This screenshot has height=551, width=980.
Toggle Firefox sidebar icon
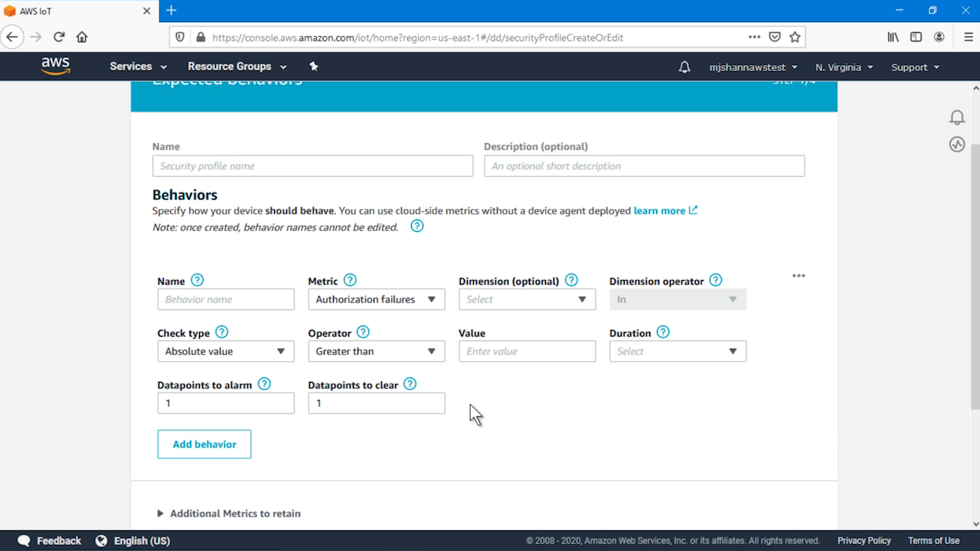916,37
